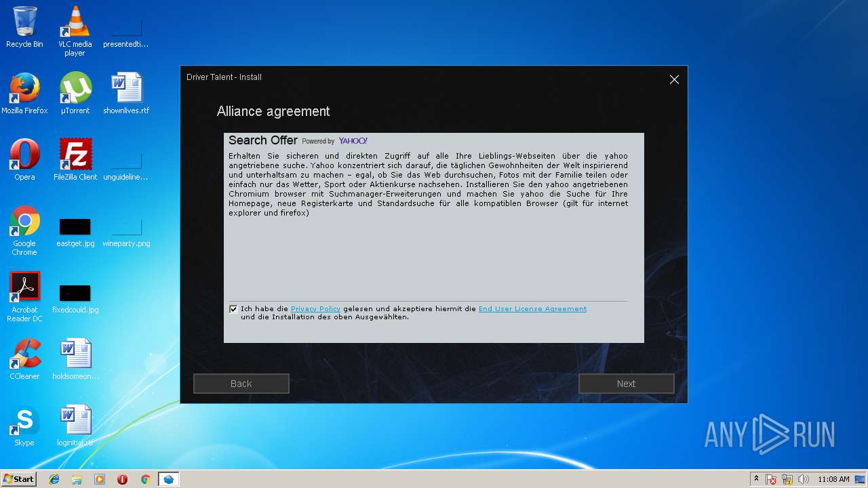Image resolution: width=868 pixels, height=488 pixels.
Task: Click the Back button in installer
Action: (x=241, y=384)
